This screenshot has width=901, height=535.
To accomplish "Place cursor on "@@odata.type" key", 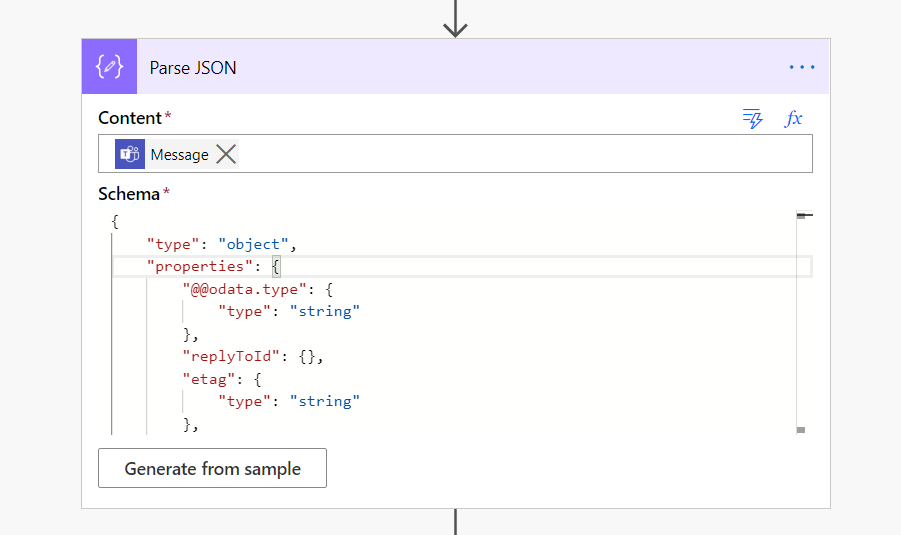I will click(x=240, y=289).
